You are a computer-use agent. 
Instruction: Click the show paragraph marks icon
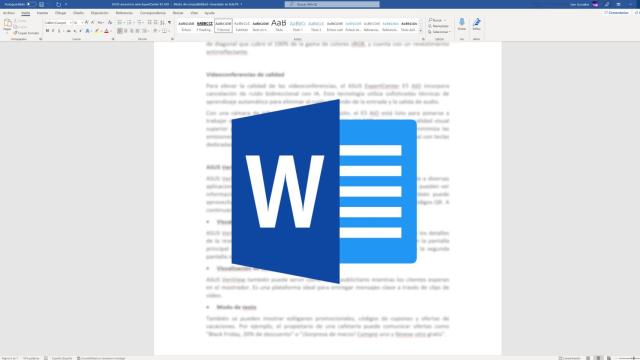tap(170, 22)
